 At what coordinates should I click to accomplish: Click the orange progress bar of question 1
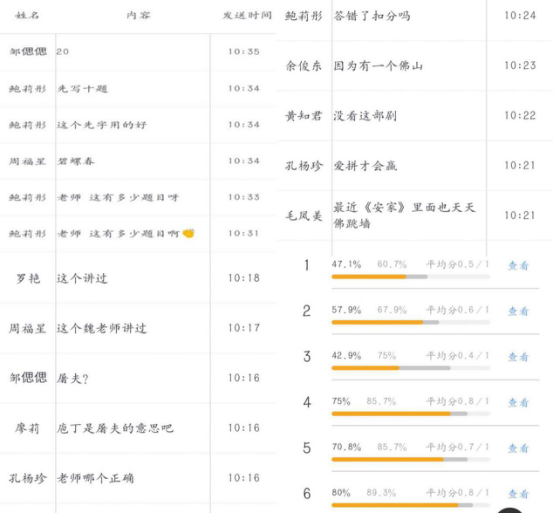pyautogui.click(x=369, y=277)
